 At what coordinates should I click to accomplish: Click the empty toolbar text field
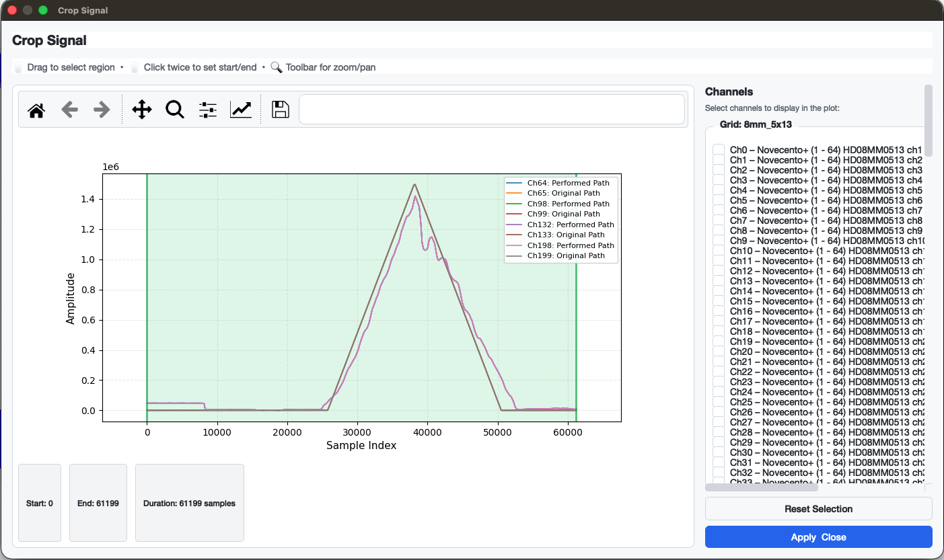point(491,110)
